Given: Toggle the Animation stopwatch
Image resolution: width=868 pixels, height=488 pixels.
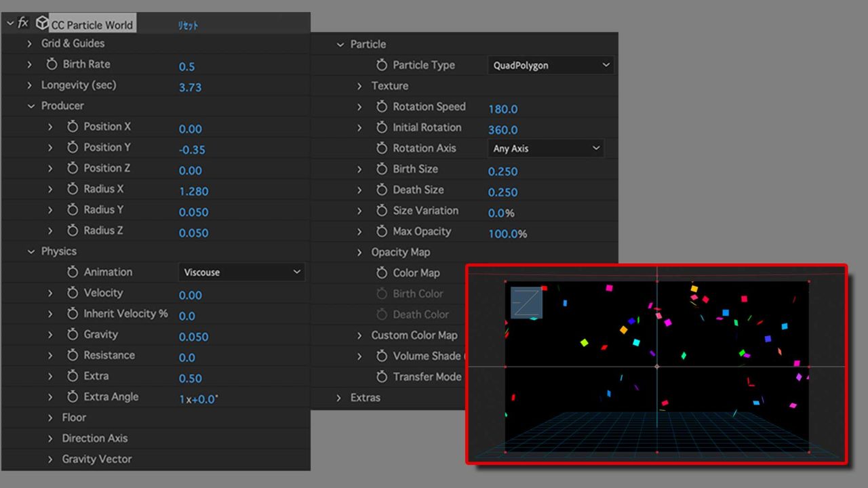Looking at the screenshot, I should tap(73, 272).
